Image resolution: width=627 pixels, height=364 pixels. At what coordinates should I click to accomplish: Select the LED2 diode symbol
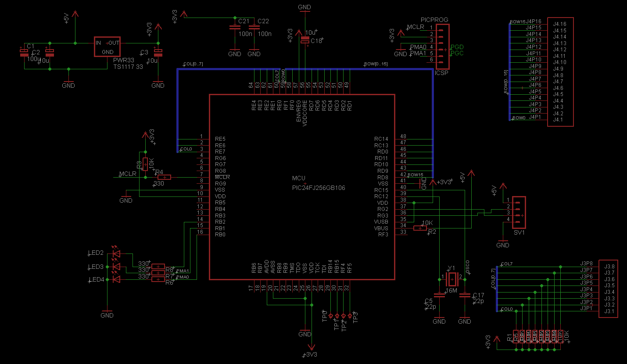coord(116,253)
